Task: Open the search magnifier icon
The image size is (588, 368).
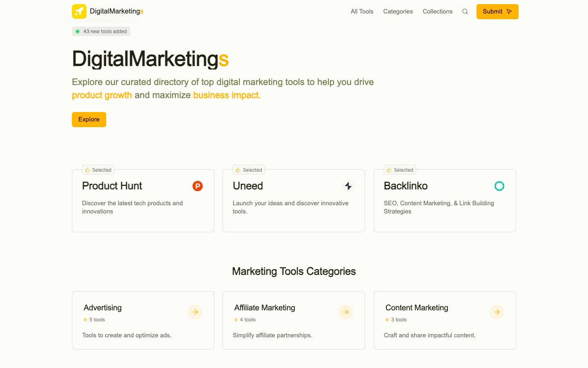Action: 465,11
